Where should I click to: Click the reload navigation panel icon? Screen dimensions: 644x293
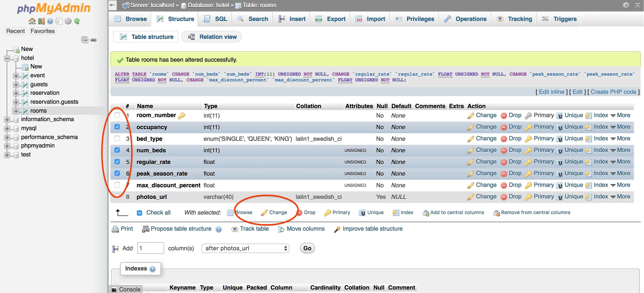coord(77,21)
